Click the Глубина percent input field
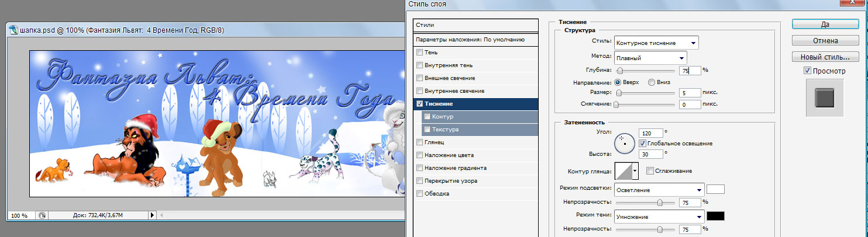The height and width of the screenshot is (237, 868). coord(690,70)
